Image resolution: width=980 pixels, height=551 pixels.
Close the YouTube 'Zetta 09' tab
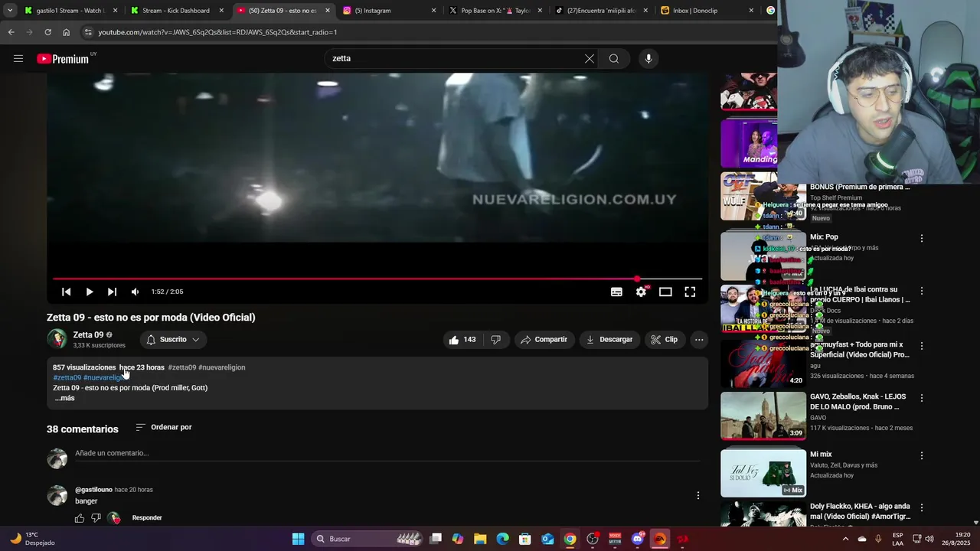(x=328, y=11)
